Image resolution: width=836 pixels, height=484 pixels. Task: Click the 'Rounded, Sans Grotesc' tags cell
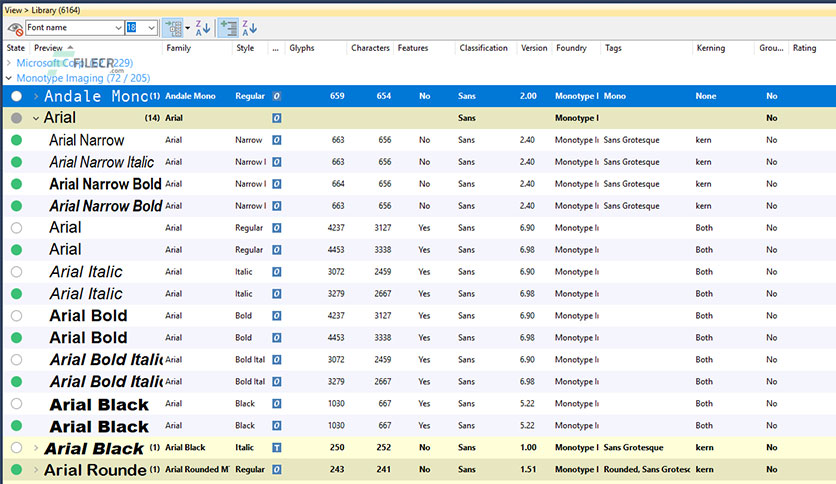[x=647, y=470]
